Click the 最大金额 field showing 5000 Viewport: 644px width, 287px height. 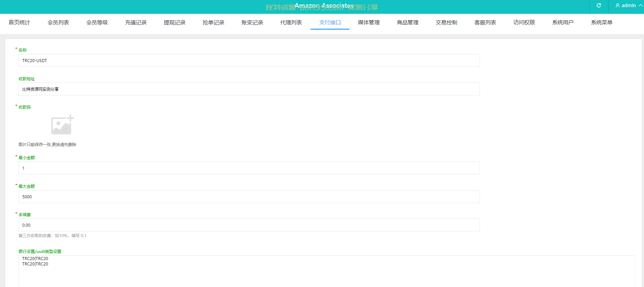[249, 197]
